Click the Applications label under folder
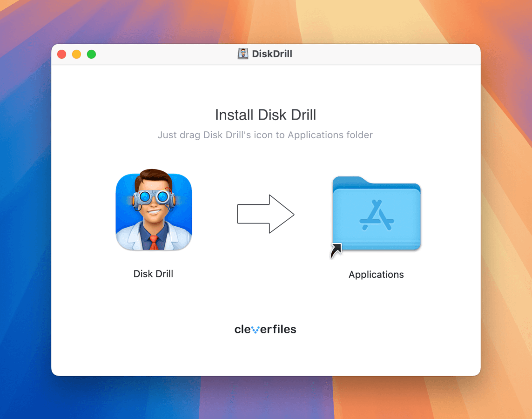Image resolution: width=532 pixels, height=419 pixels. tap(376, 275)
